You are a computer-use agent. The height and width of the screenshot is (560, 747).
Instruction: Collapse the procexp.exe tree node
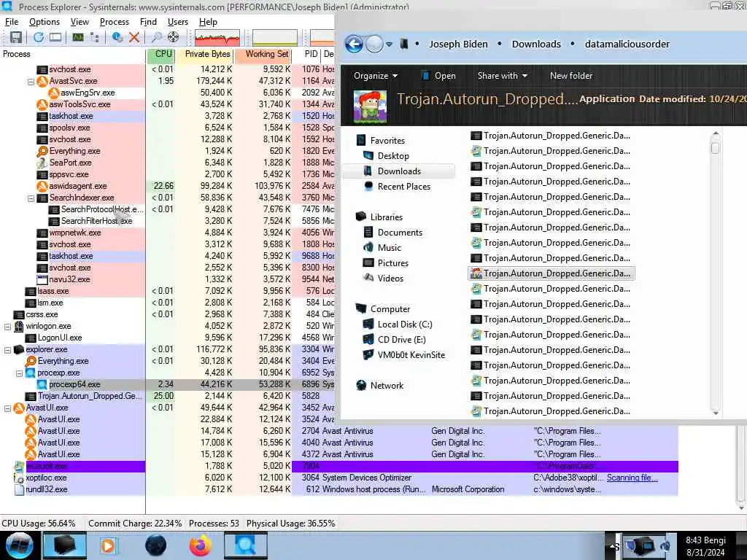pos(20,373)
